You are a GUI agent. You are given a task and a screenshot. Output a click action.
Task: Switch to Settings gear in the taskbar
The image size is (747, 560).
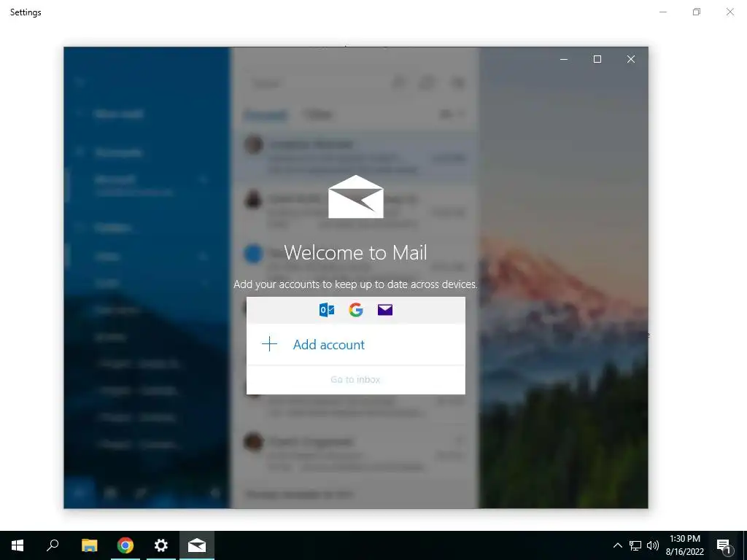(x=161, y=545)
